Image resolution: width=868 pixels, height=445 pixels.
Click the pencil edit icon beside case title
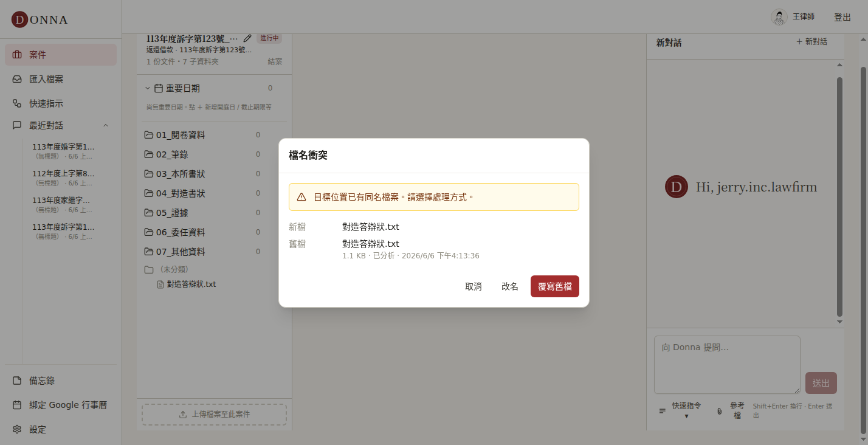coord(247,38)
